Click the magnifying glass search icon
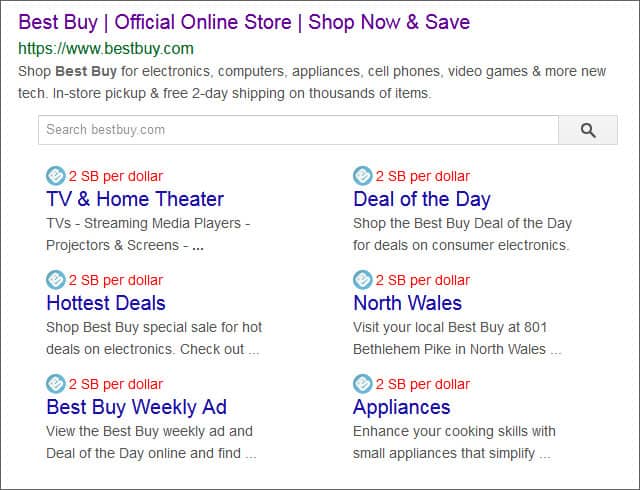 (x=588, y=130)
